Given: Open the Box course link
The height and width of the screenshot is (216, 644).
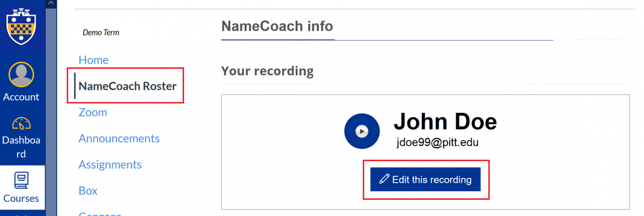Looking at the screenshot, I should click(88, 191).
